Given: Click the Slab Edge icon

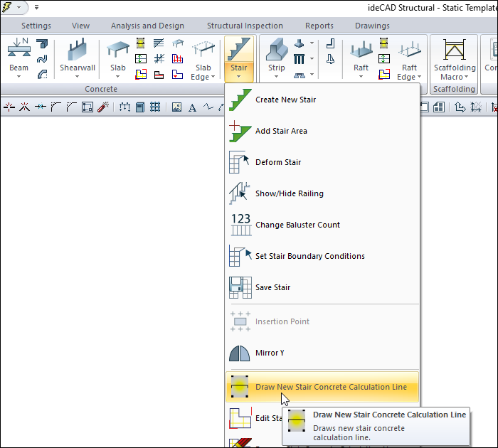Looking at the screenshot, I should pos(203,49).
